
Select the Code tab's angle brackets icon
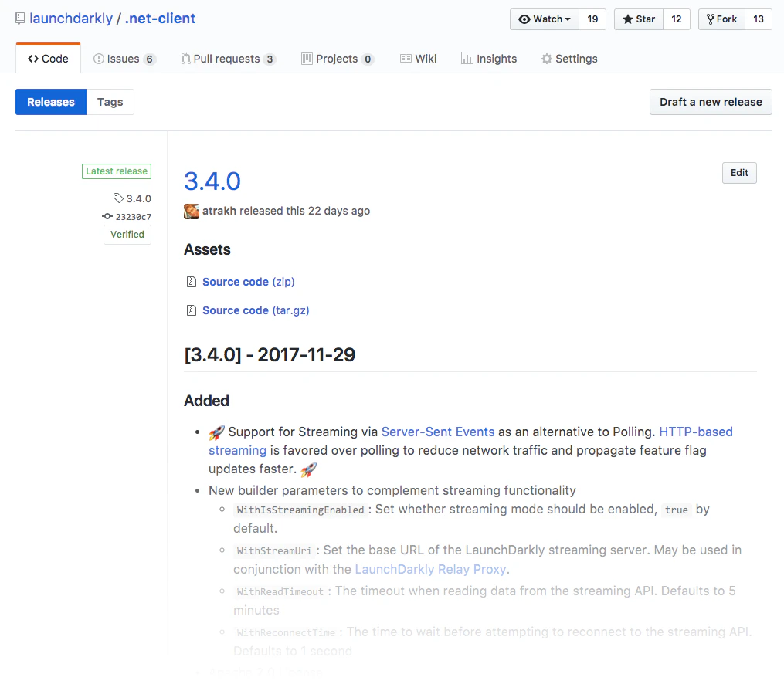pyautogui.click(x=35, y=58)
